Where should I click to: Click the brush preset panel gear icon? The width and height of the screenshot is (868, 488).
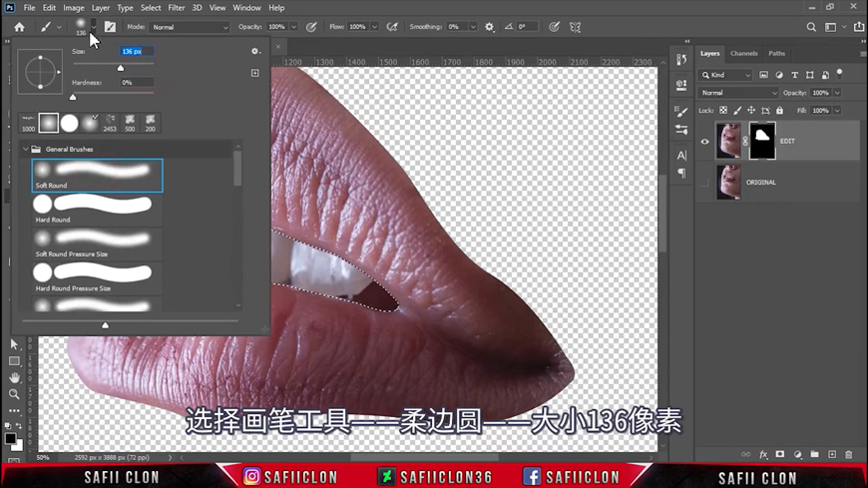254,51
